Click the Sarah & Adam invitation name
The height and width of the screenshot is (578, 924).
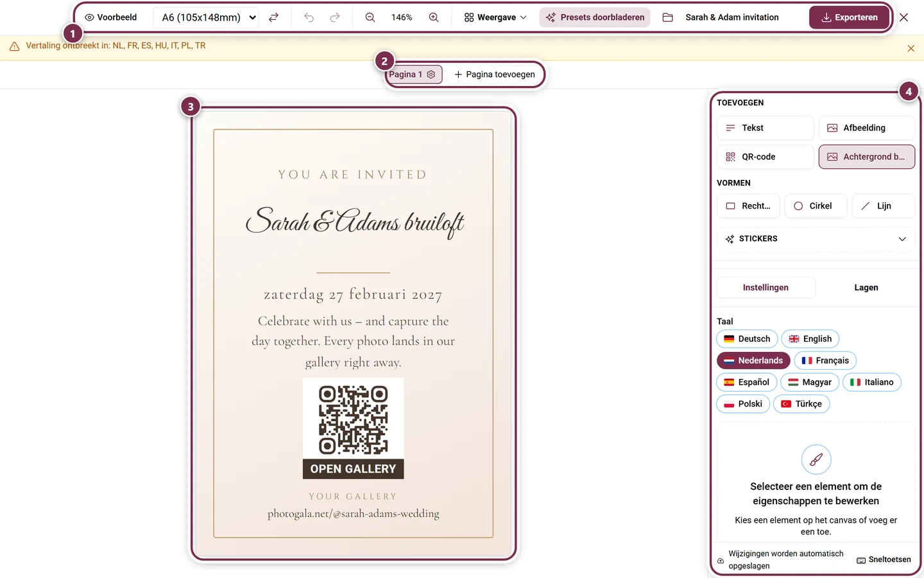[732, 17]
